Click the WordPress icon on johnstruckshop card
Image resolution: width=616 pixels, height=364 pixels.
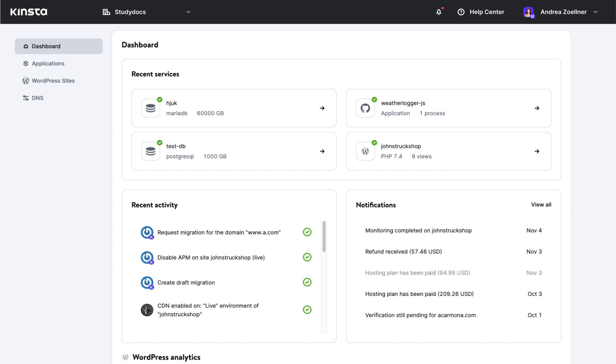(365, 151)
